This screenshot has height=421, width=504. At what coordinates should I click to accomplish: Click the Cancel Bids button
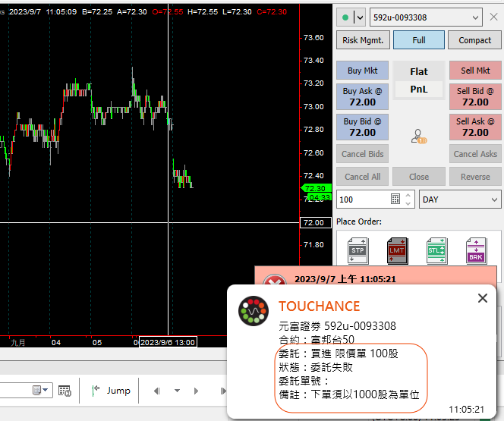coord(362,154)
